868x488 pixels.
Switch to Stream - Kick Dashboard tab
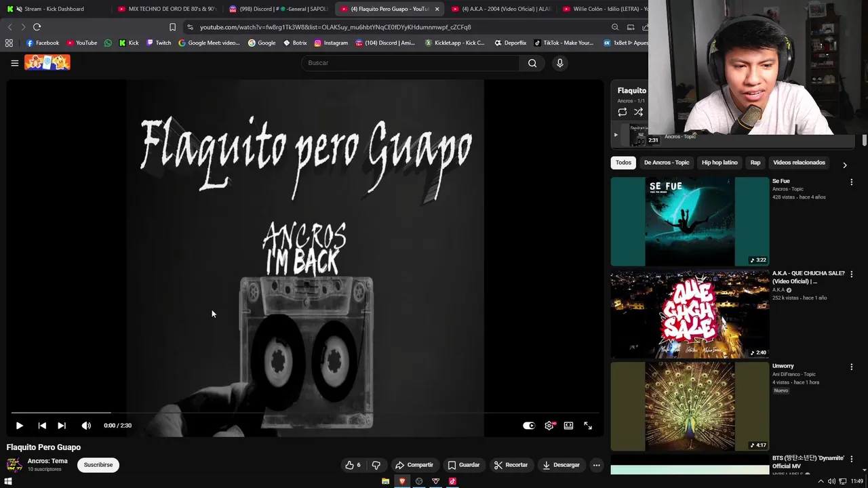pyautogui.click(x=54, y=9)
